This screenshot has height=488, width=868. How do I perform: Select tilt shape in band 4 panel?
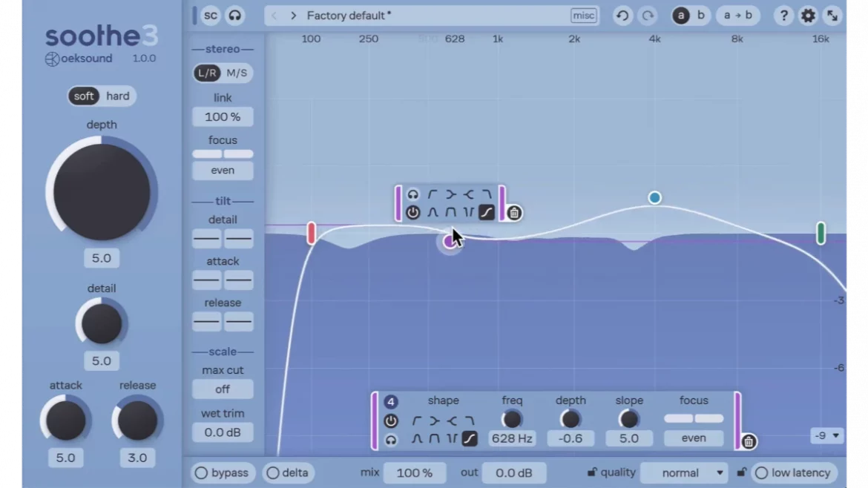point(470,439)
